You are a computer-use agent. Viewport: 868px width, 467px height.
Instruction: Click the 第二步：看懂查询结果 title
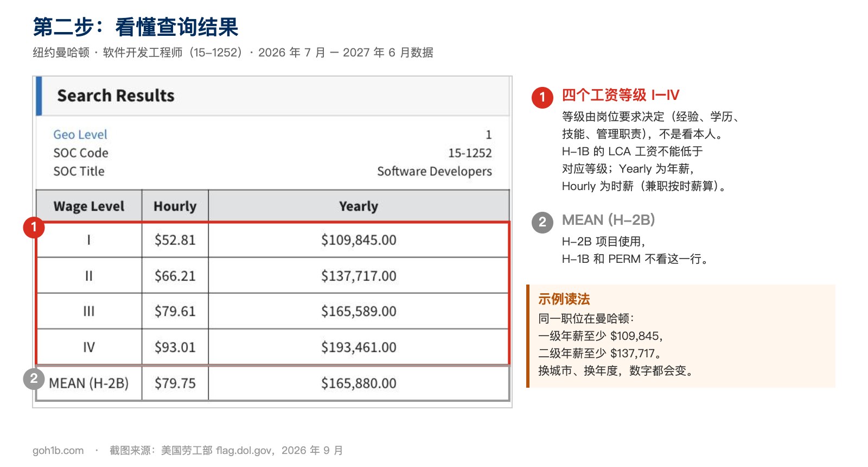(136, 27)
